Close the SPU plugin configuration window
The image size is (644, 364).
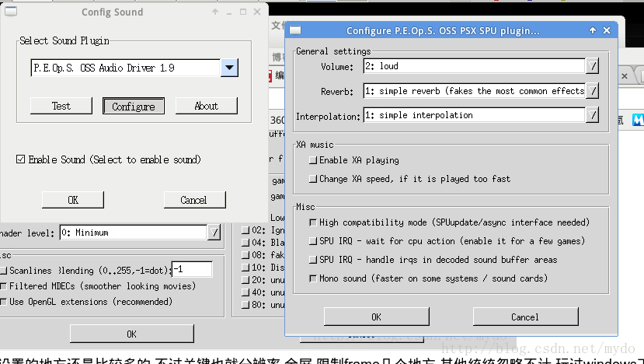607,30
